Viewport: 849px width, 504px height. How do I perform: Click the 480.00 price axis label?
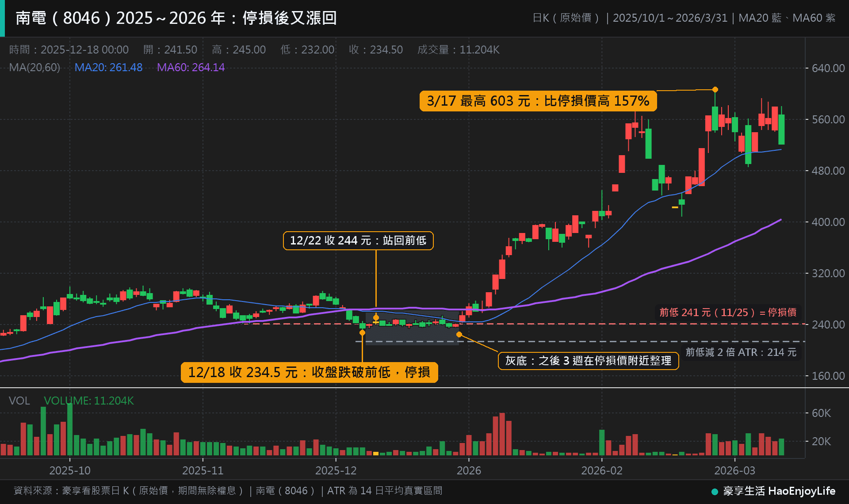(828, 171)
